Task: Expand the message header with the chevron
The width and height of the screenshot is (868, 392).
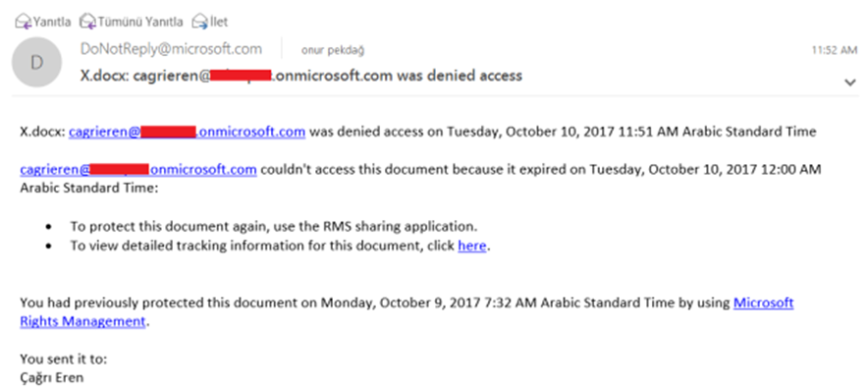Action: pos(849,83)
